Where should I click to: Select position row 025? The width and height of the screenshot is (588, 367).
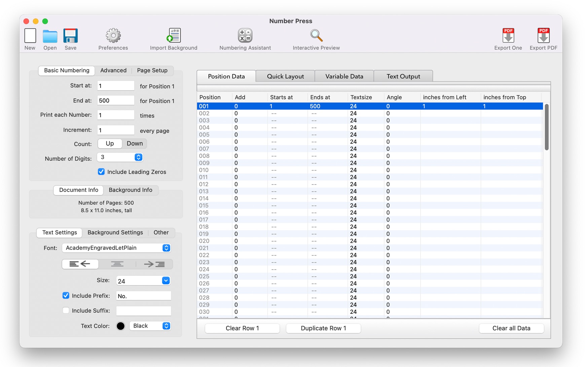click(370, 276)
